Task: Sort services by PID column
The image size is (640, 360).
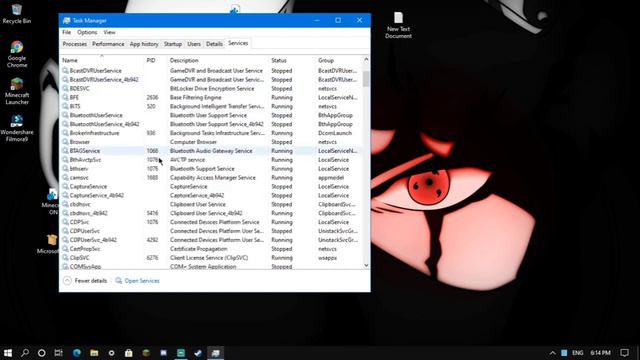Action: click(x=156, y=60)
